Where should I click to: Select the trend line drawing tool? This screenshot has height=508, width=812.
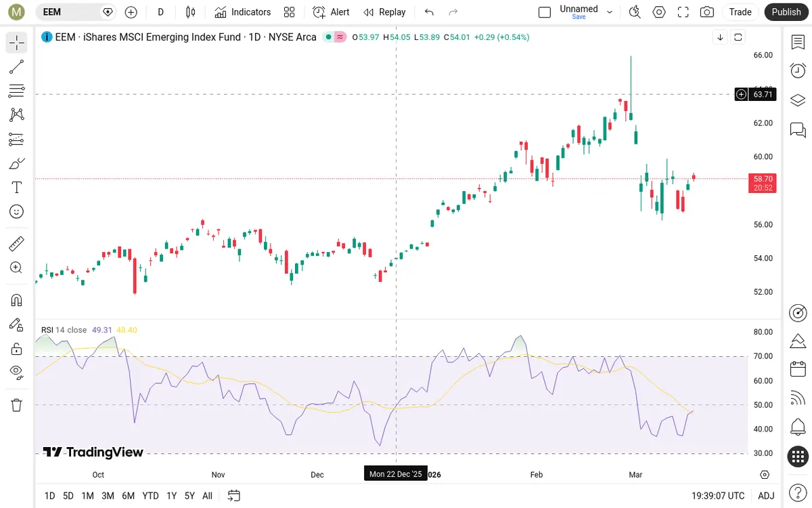pos(17,66)
